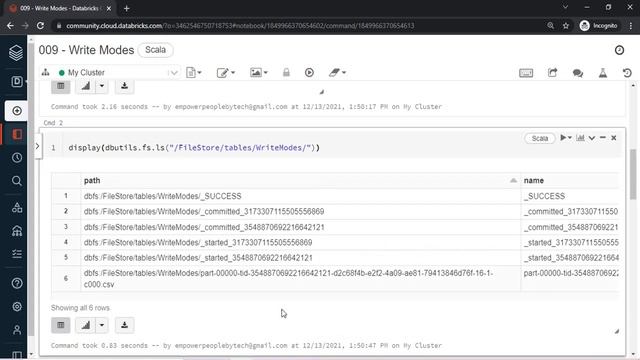This screenshot has width=640, height=360.
Task: Open the View image dropdown in notebook toolbar
Action: click(x=259, y=73)
